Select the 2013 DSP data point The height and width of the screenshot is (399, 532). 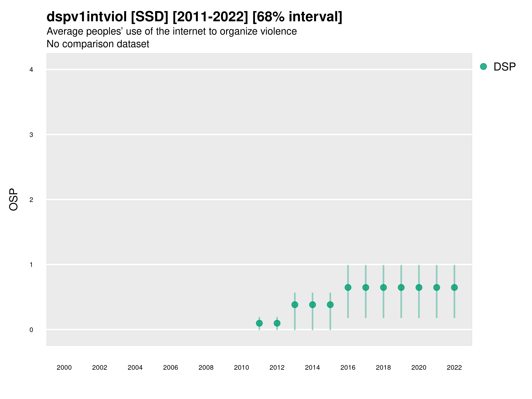[295, 305]
